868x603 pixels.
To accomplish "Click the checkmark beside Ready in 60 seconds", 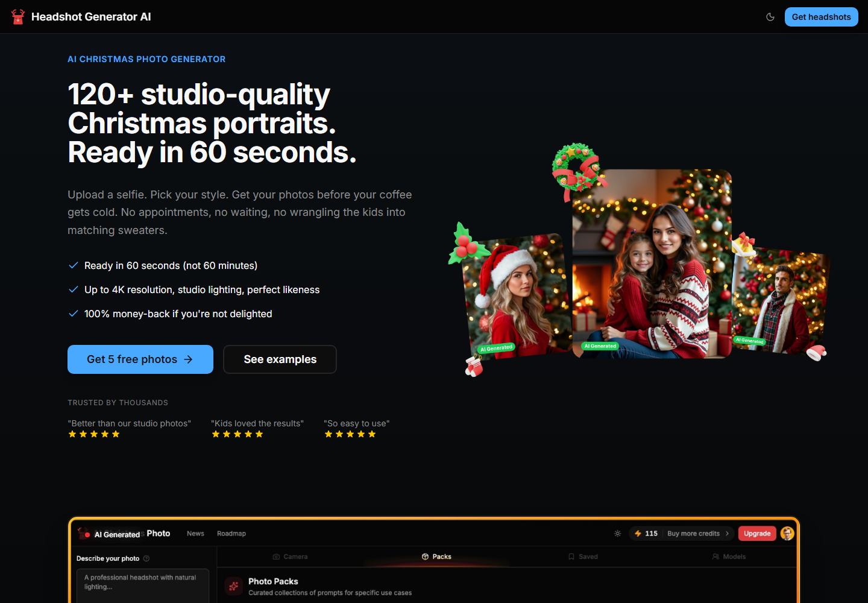I will click(74, 265).
